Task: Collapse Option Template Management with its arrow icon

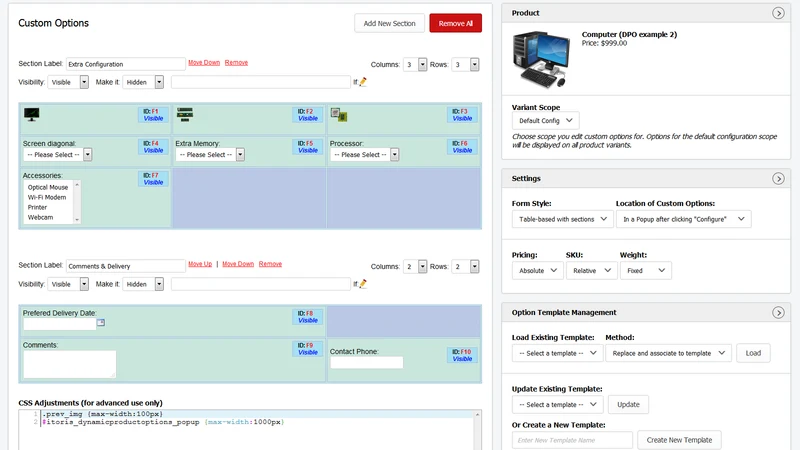Action: [778, 313]
